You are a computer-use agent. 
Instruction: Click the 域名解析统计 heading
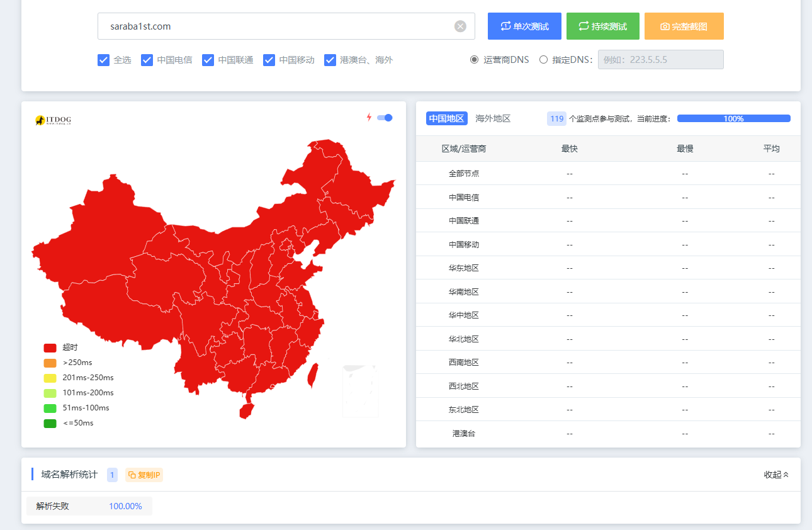[69, 475]
